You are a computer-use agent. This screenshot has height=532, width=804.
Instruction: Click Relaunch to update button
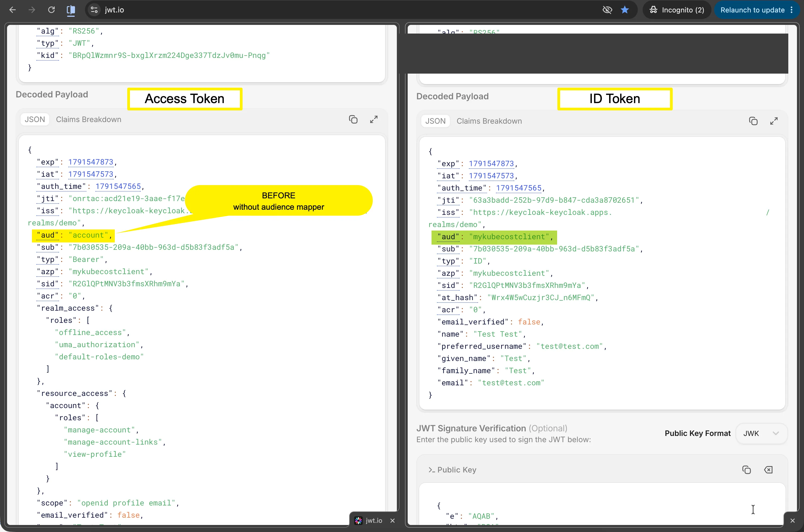click(752, 10)
